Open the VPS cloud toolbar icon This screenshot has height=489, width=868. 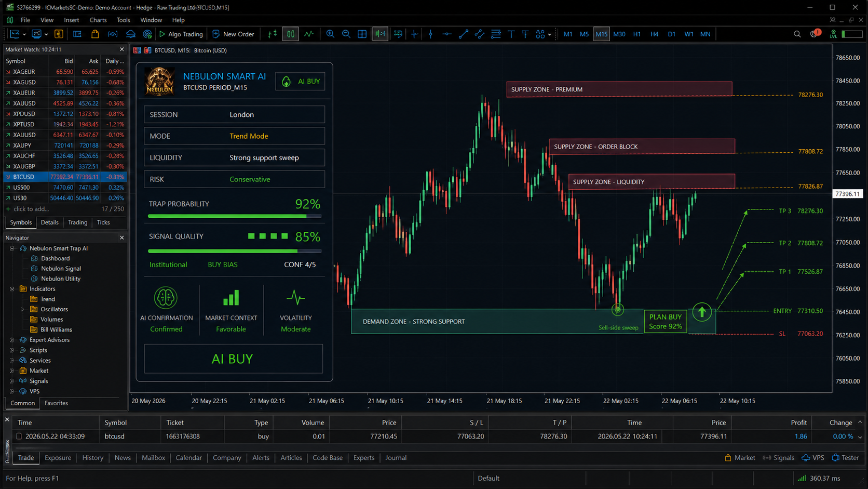click(130, 34)
